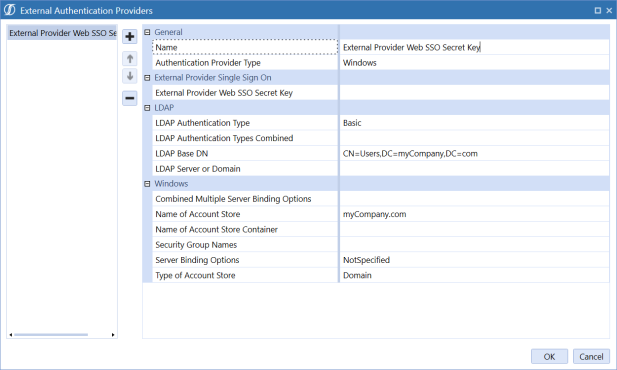The image size is (617, 370).
Task: Click LDAP Server or Domain value field
Action: (474, 169)
